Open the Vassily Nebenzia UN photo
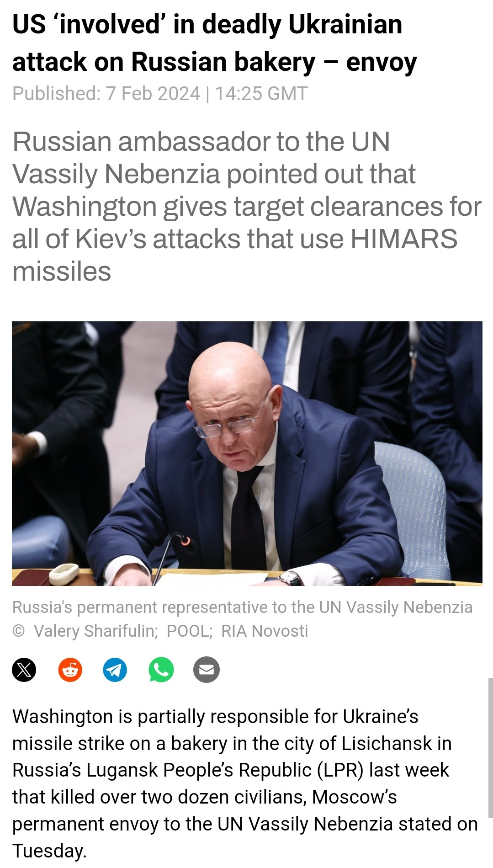 point(247,453)
